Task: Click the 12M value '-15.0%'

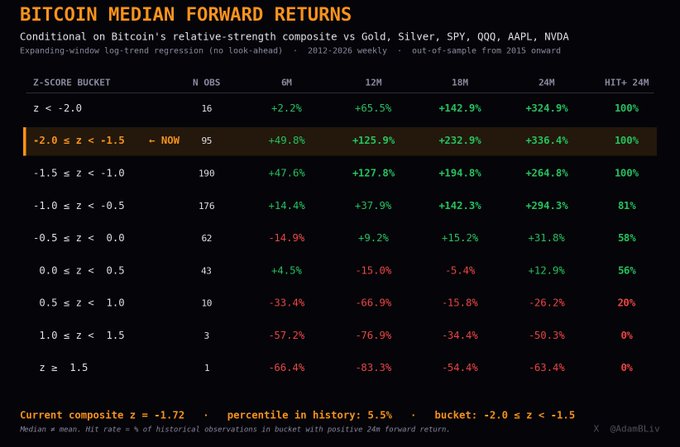Action: 373,271
